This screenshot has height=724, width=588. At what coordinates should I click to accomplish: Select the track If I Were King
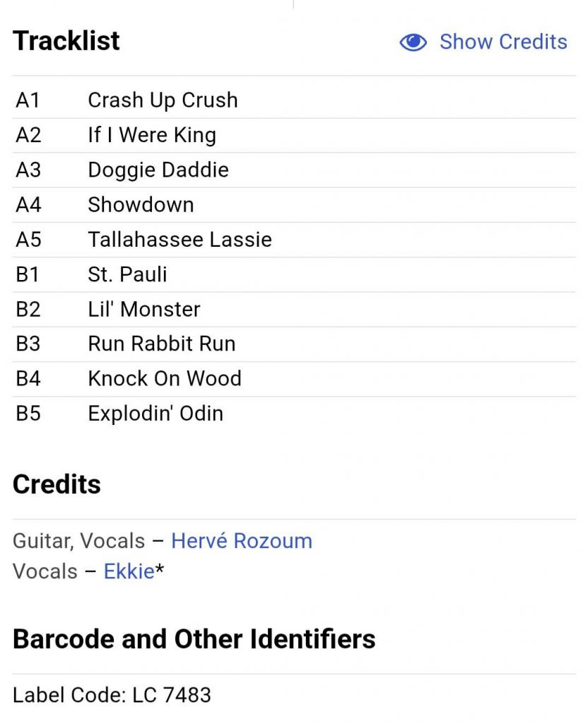click(152, 135)
